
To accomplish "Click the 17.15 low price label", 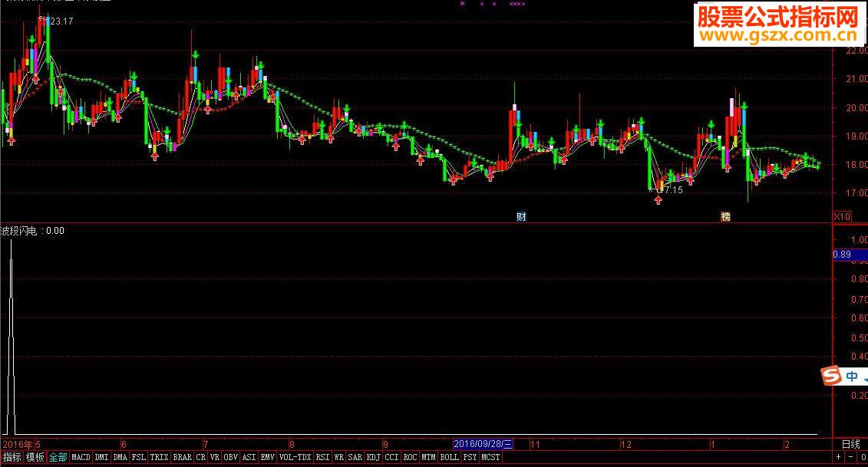I will tap(672, 189).
